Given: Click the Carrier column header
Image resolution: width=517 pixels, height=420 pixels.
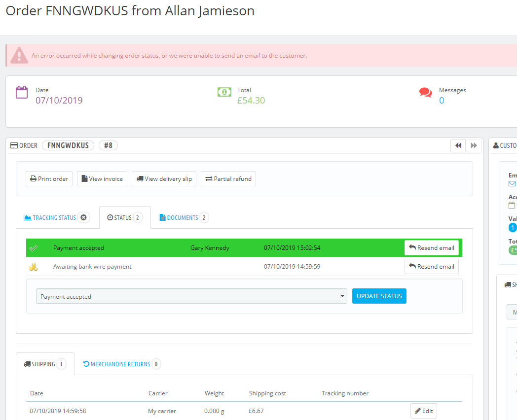Looking at the screenshot, I should tap(158, 393).
